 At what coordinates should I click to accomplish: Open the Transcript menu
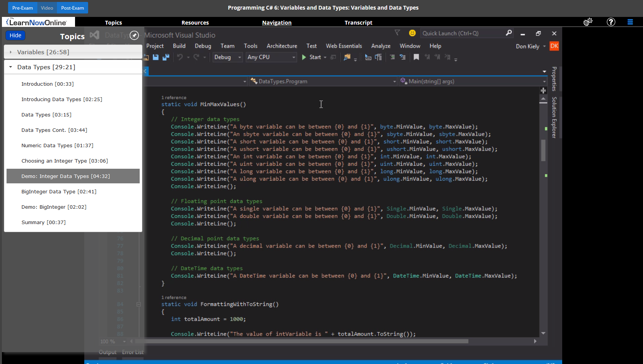coord(358,23)
